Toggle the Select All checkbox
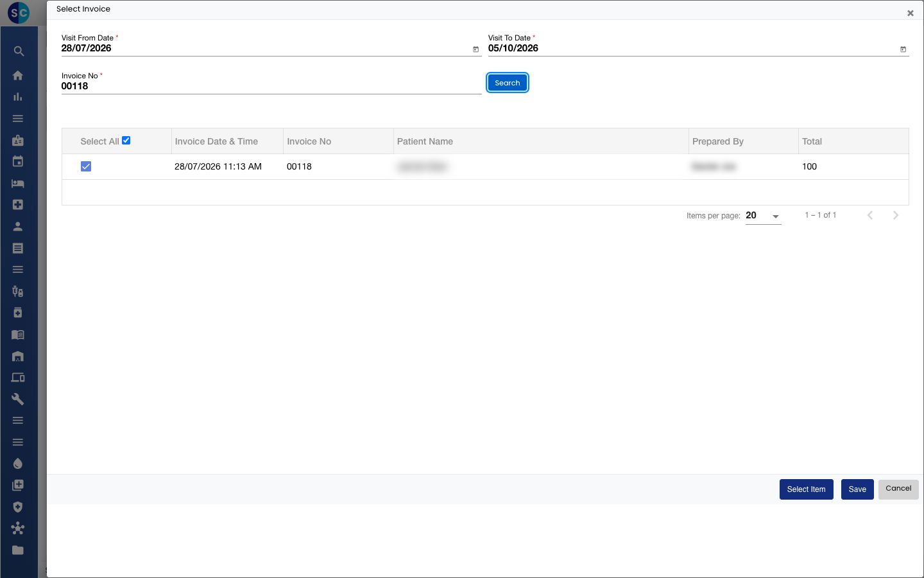This screenshot has width=924, height=578. [x=126, y=141]
